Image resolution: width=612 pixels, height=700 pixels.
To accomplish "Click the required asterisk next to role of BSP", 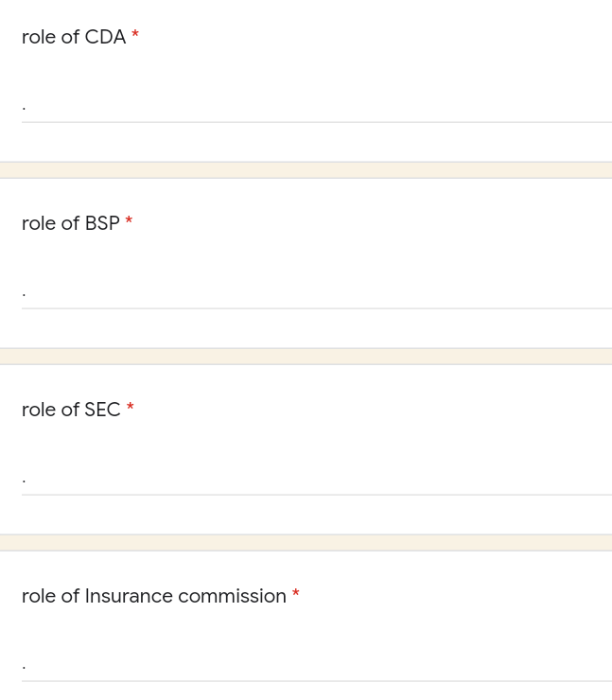I will point(129,220).
